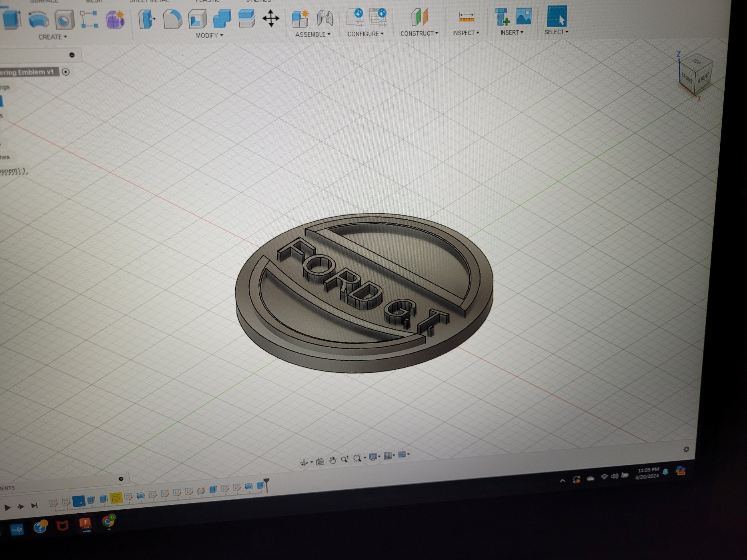The image size is (747, 560).
Task: Click the TOP face of the ViewCube
Action: tap(697, 61)
